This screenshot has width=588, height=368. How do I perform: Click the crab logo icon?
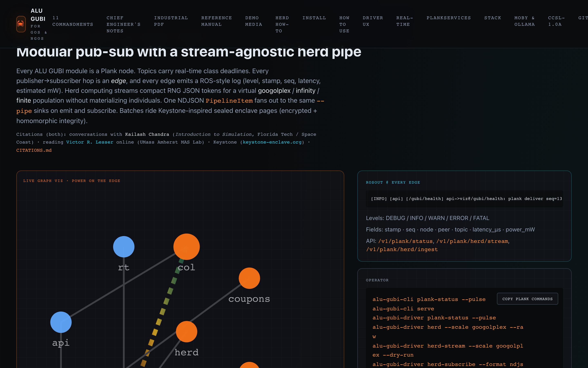pyautogui.click(x=21, y=24)
